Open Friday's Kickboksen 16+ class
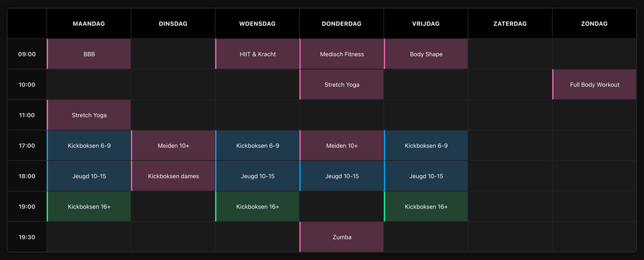The width and height of the screenshot is (644, 260). pyautogui.click(x=426, y=207)
